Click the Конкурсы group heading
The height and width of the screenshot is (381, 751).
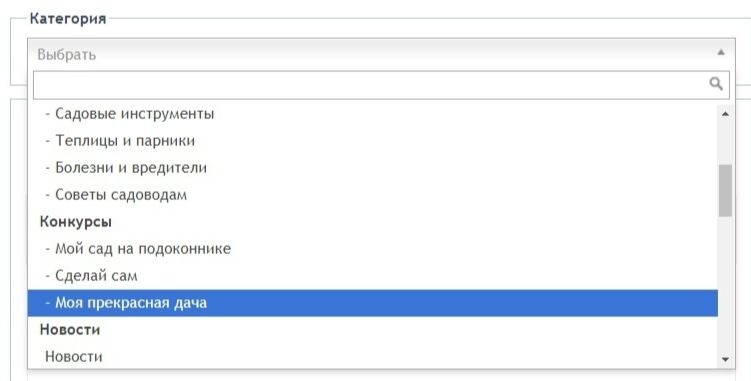(x=76, y=221)
